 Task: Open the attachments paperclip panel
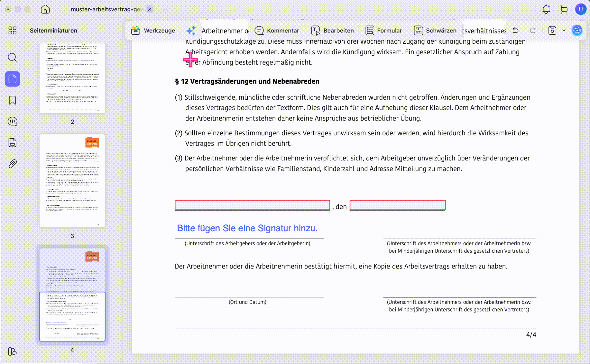click(x=13, y=164)
